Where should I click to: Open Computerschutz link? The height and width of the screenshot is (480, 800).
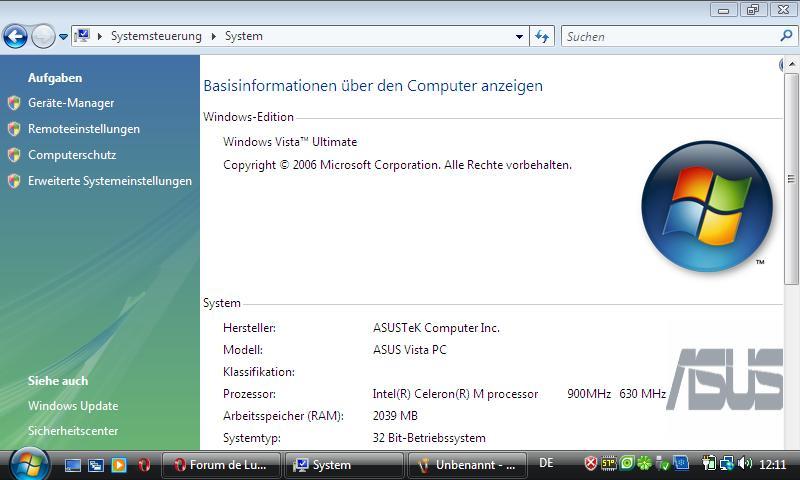point(72,155)
